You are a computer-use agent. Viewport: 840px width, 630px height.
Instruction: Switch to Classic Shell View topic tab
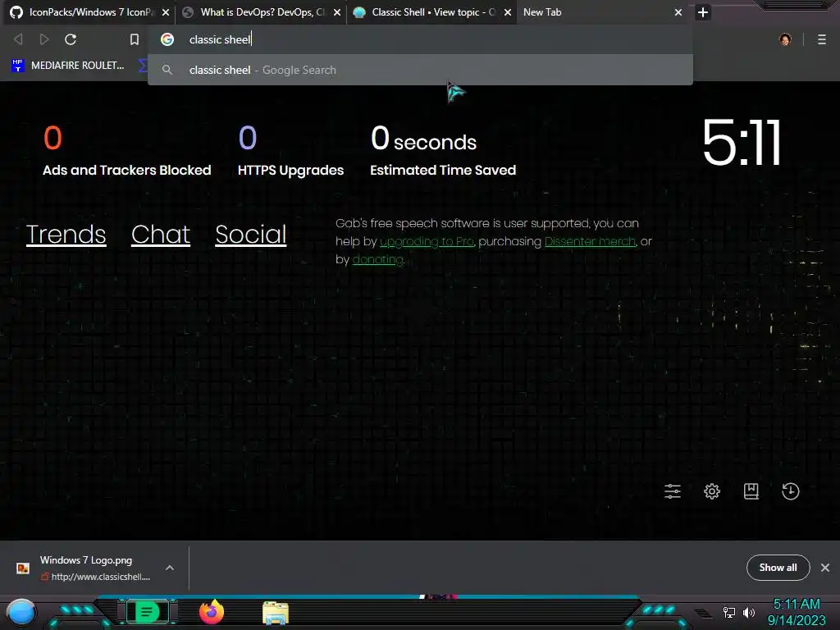point(431,11)
